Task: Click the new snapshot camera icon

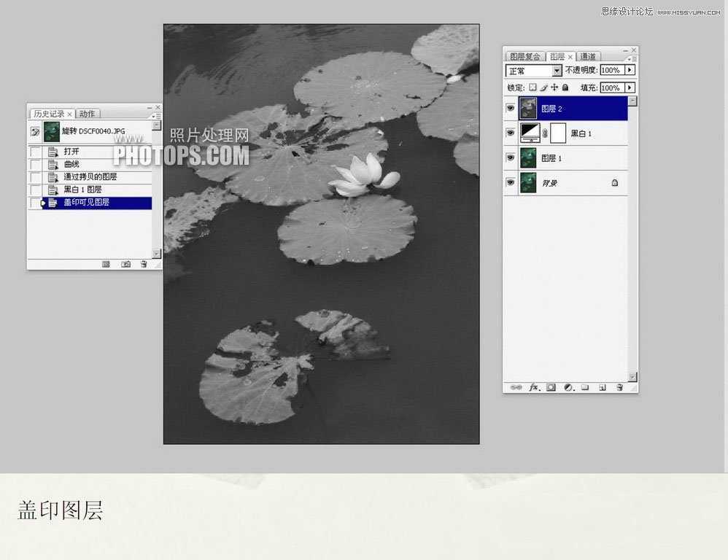Action: pyautogui.click(x=125, y=263)
